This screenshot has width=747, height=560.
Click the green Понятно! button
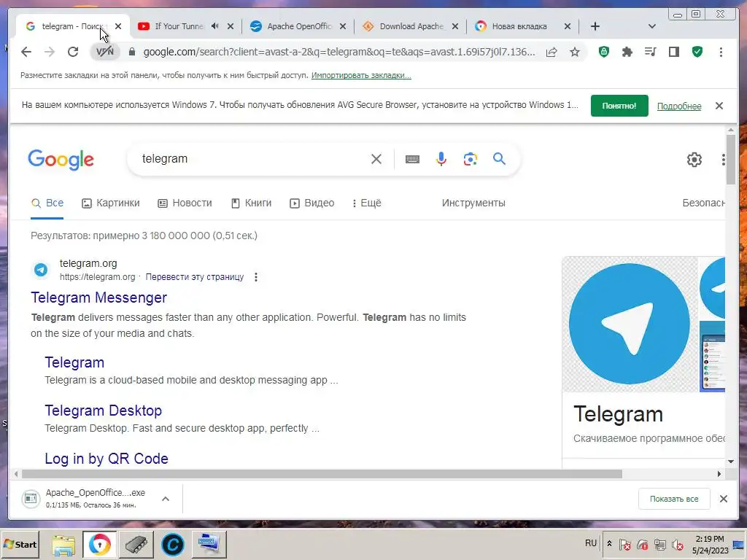pos(619,106)
